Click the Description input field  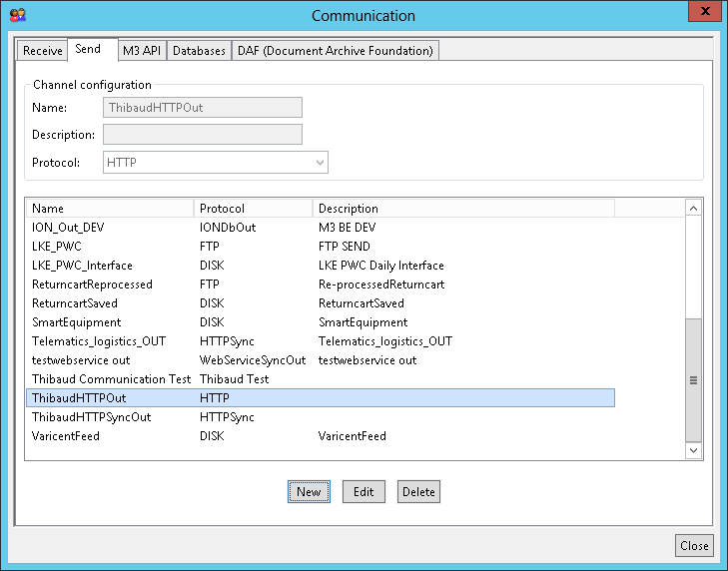[x=202, y=135]
